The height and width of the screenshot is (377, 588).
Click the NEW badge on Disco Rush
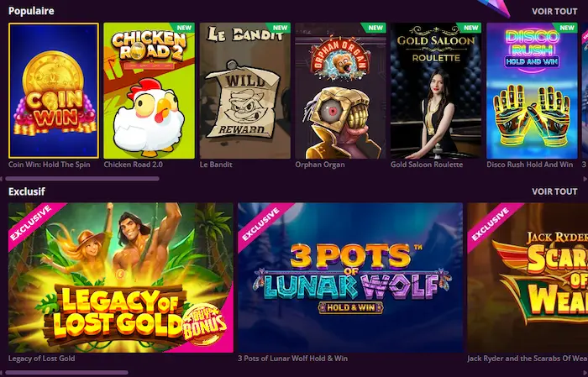coord(567,28)
